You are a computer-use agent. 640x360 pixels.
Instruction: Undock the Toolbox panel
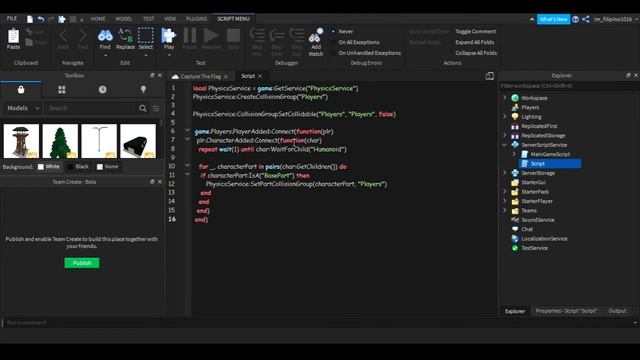[x=152, y=76]
